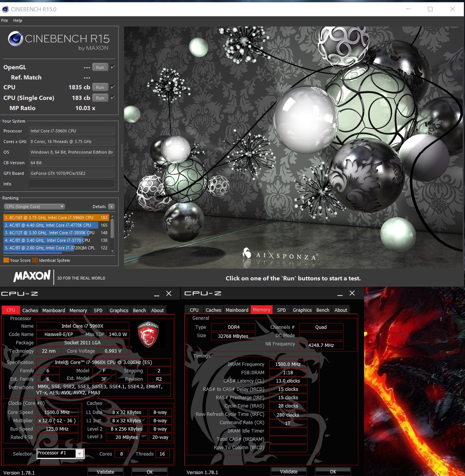Select About tab in right CPU-Z window
The height and width of the screenshot is (476, 465).
(341, 310)
